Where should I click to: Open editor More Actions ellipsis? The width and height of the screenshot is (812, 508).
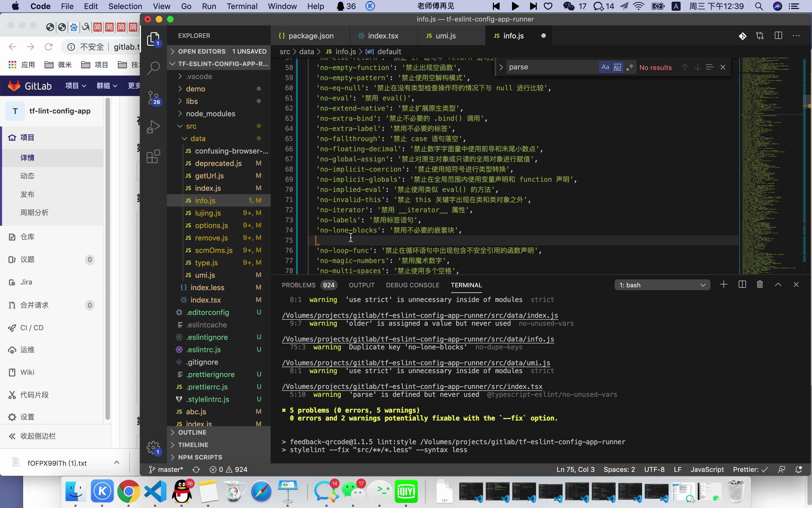tap(796, 36)
